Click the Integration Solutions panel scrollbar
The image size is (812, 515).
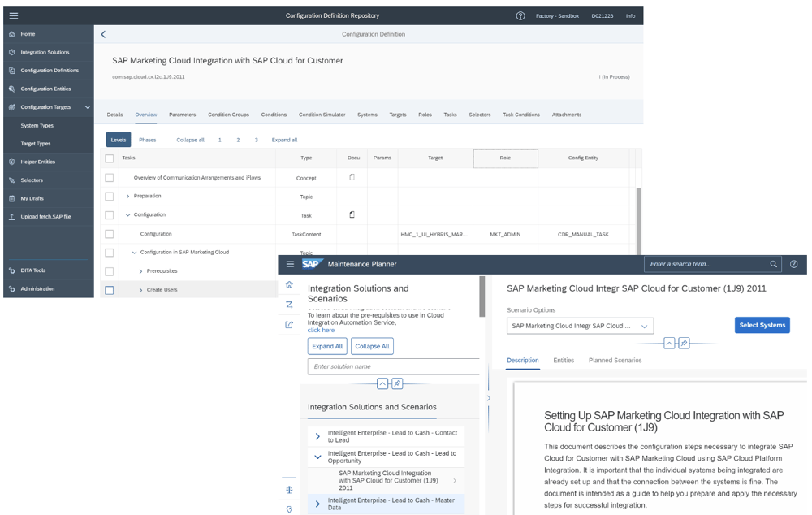coord(482,296)
